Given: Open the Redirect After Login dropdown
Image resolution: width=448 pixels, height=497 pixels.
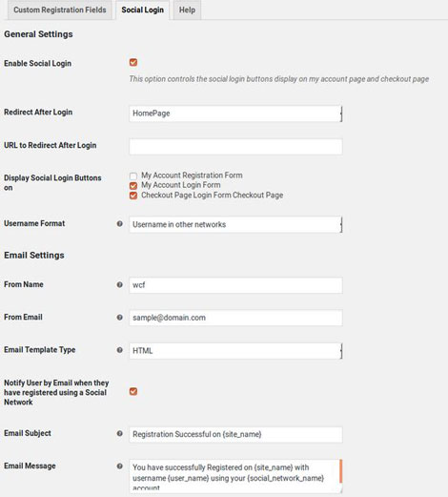Looking at the screenshot, I should (x=235, y=114).
